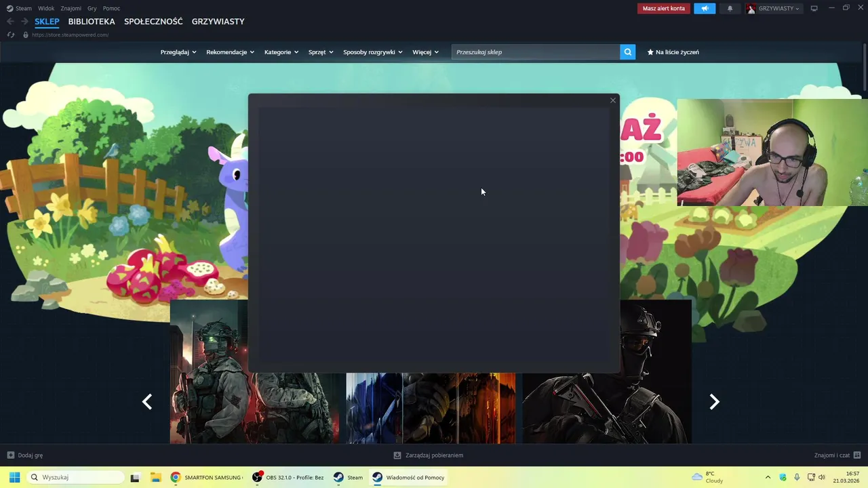Open the Znajomi menu
The height and width of the screenshot is (488, 868).
(x=71, y=8)
